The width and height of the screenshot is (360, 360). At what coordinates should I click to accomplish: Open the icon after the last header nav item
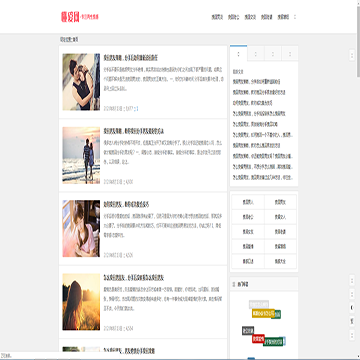pos(295,17)
